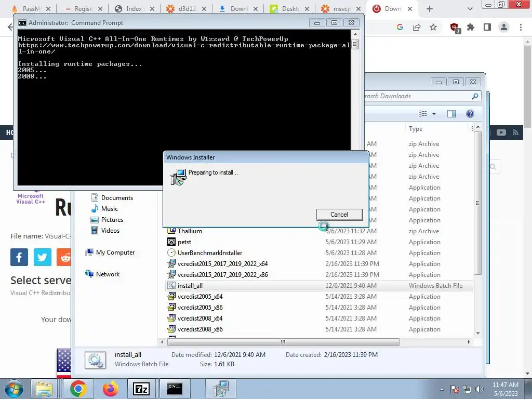Screen dimensions: 532x399
Task: Switch to the PassM browser tab
Action: (32, 9)
